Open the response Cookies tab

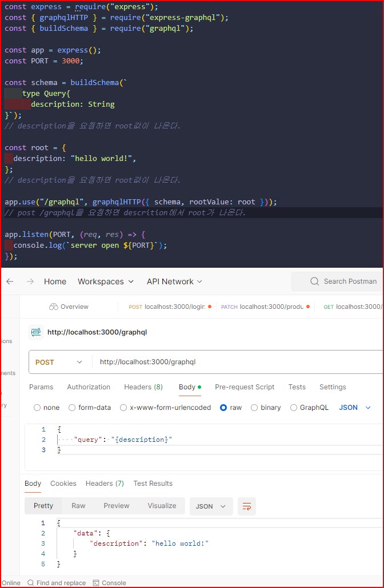pyautogui.click(x=63, y=484)
